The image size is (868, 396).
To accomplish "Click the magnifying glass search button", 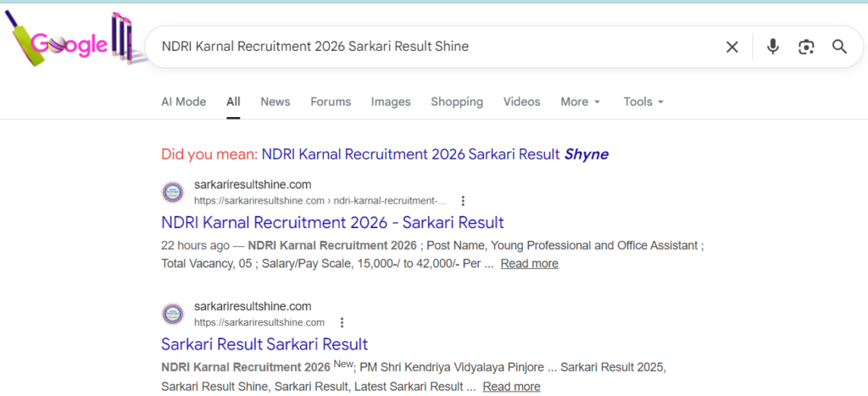I will point(839,47).
